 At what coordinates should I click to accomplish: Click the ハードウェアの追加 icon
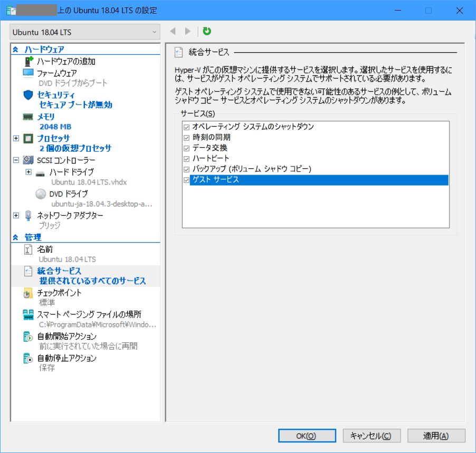(29, 62)
